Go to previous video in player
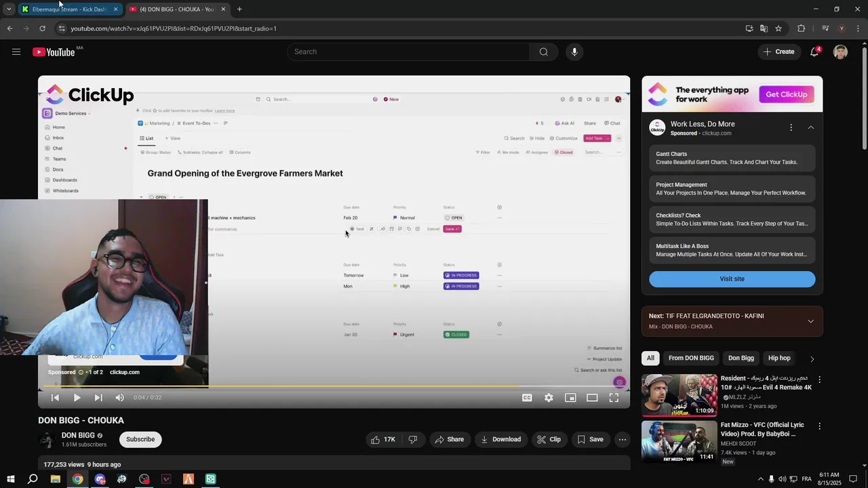Image resolution: width=868 pixels, height=488 pixels. [55, 398]
